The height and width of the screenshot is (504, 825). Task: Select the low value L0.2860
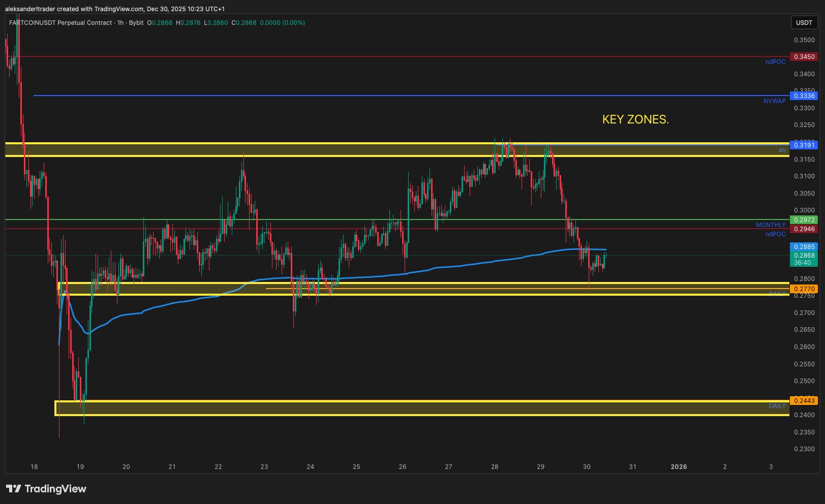pos(216,23)
